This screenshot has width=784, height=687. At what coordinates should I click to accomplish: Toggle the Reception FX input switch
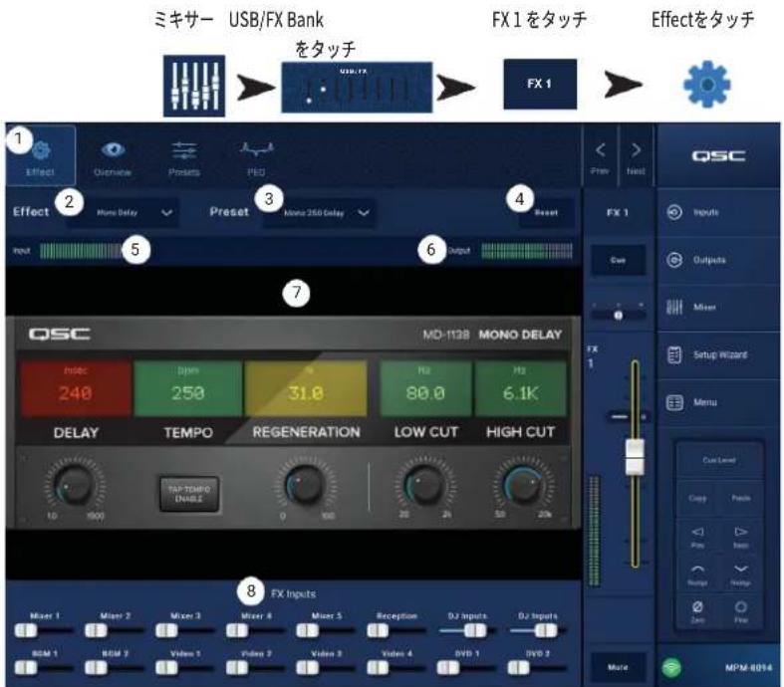point(396,631)
